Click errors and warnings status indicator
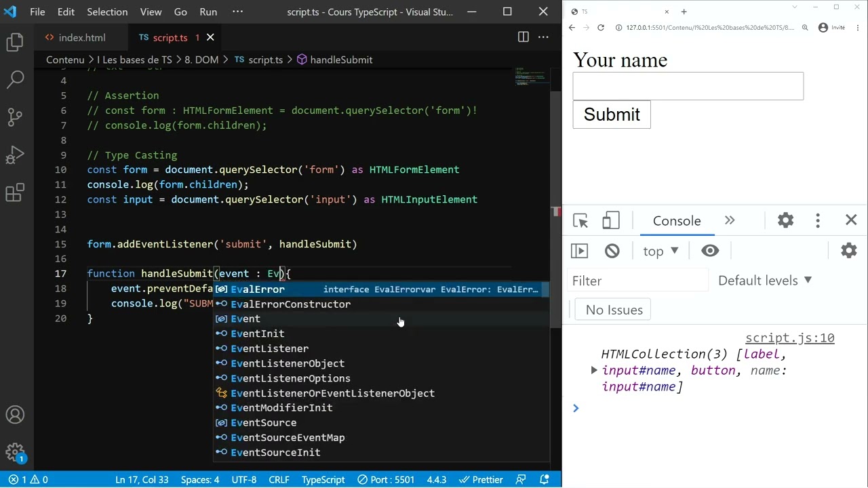This screenshot has height=488, width=868. click(28, 479)
